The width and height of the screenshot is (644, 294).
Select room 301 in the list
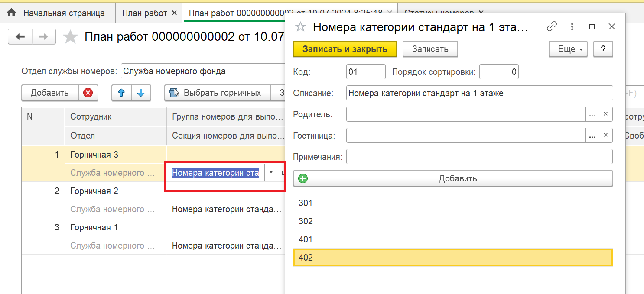point(453,203)
